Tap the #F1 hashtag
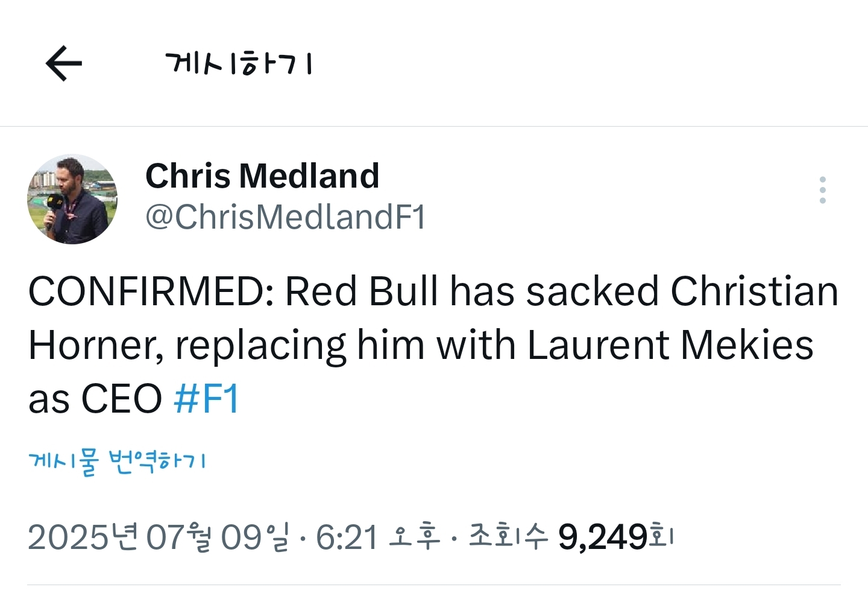868x593 pixels. [x=206, y=399]
